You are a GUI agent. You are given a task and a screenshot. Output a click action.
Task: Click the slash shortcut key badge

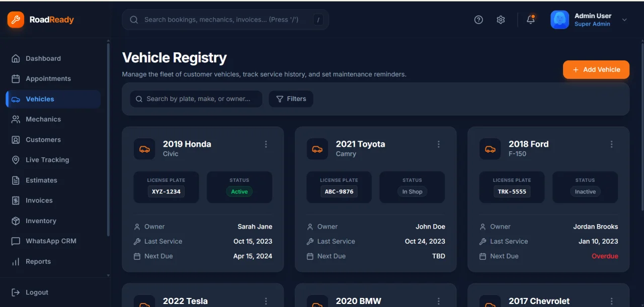click(318, 20)
